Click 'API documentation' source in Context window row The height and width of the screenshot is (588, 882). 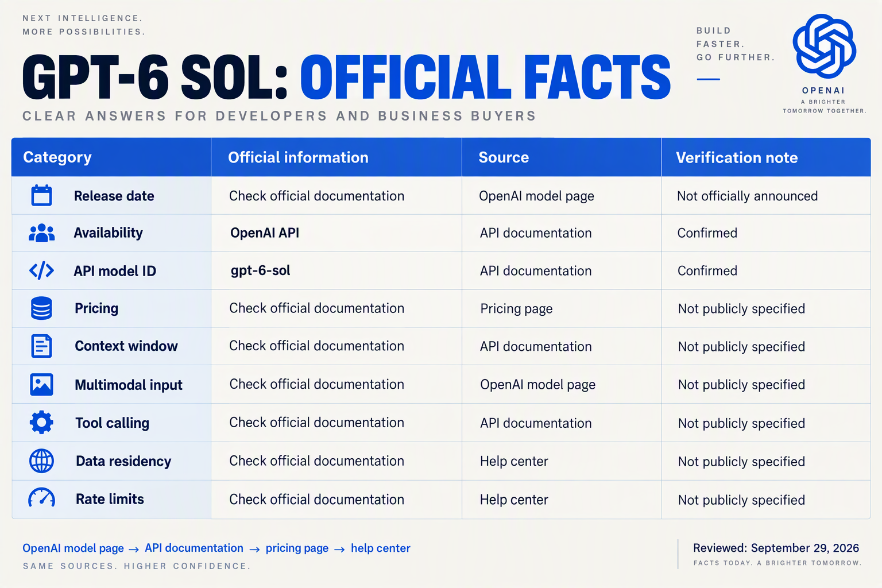[536, 346]
